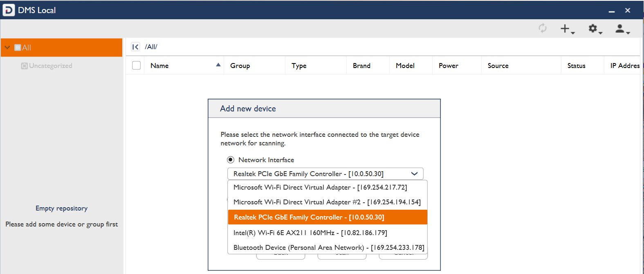Sort by Name column ascending arrow

pos(218,65)
